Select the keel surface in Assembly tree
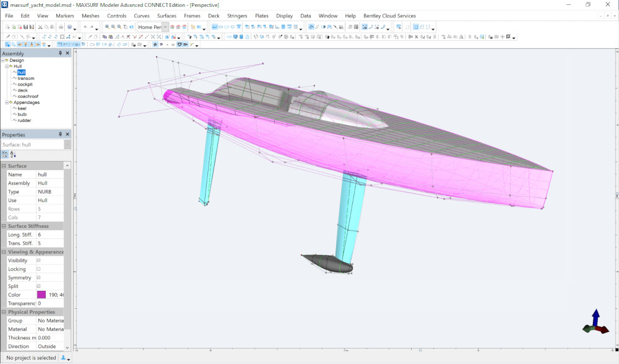 point(22,108)
